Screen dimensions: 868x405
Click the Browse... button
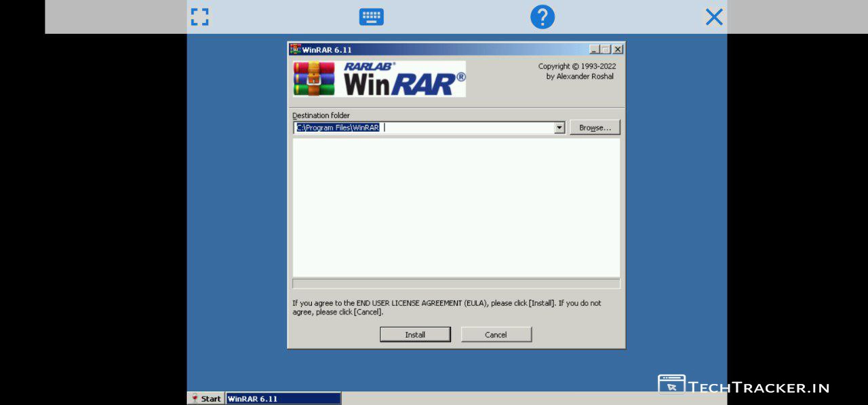pos(595,128)
